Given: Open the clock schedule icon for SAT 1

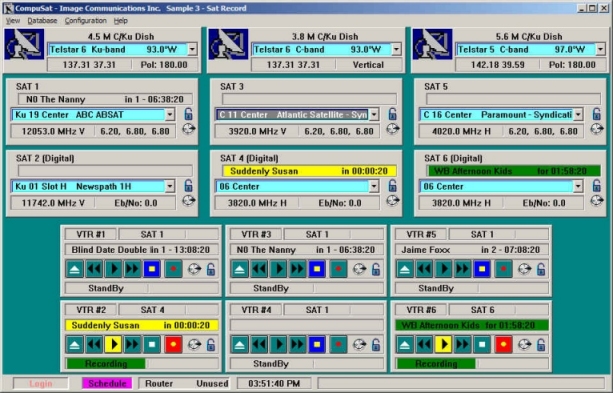Looking at the screenshot, I should (188, 129).
